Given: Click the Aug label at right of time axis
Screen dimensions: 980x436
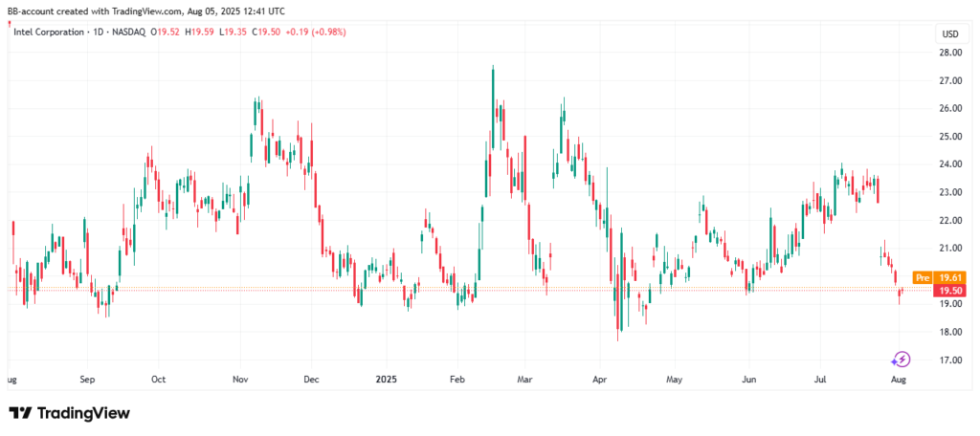Looking at the screenshot, I should click(x=898, y=380).
